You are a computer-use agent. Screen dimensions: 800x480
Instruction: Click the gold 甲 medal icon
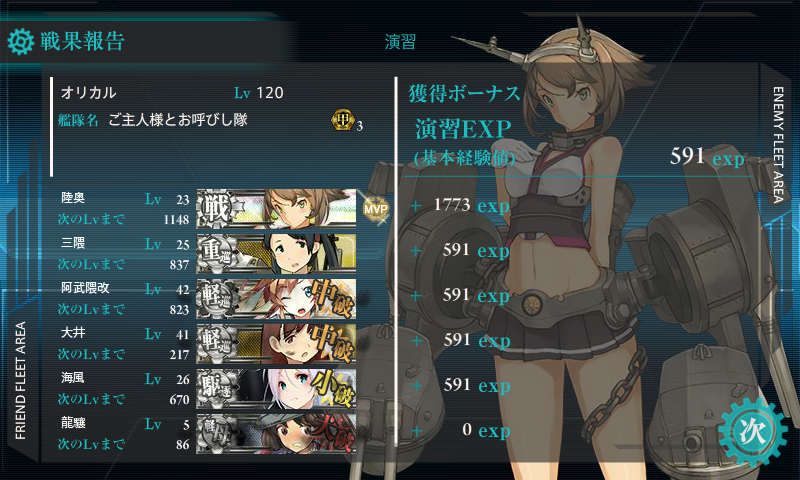pyautogui.click(x=343, y=120)
